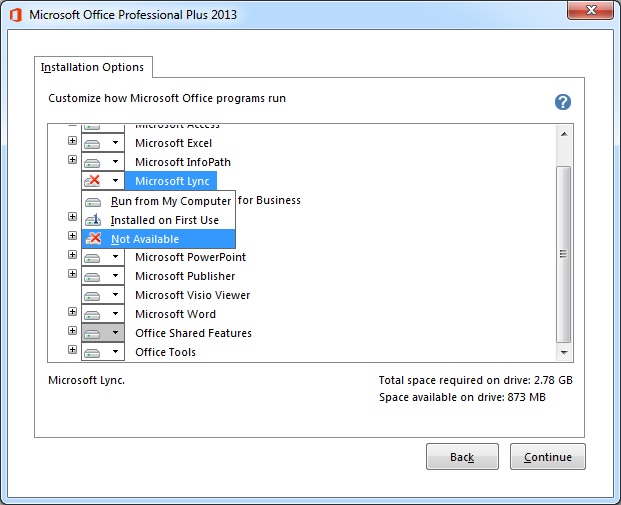Image resolution: width=621 pixels, height=505 pixels.
Task: Choose Run from My Computer option
Action: pos(170,201)
